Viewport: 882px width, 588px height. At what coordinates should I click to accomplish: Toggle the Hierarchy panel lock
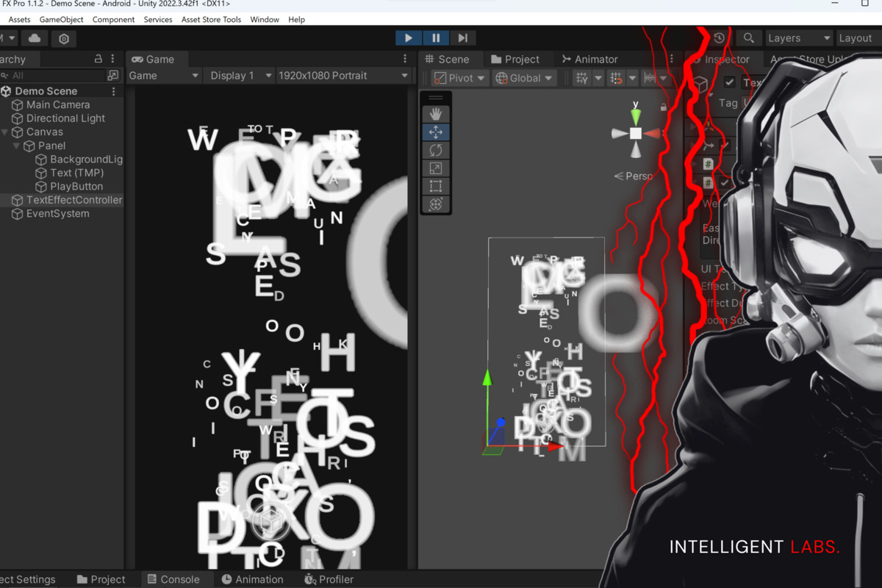(x=98, y=59)
